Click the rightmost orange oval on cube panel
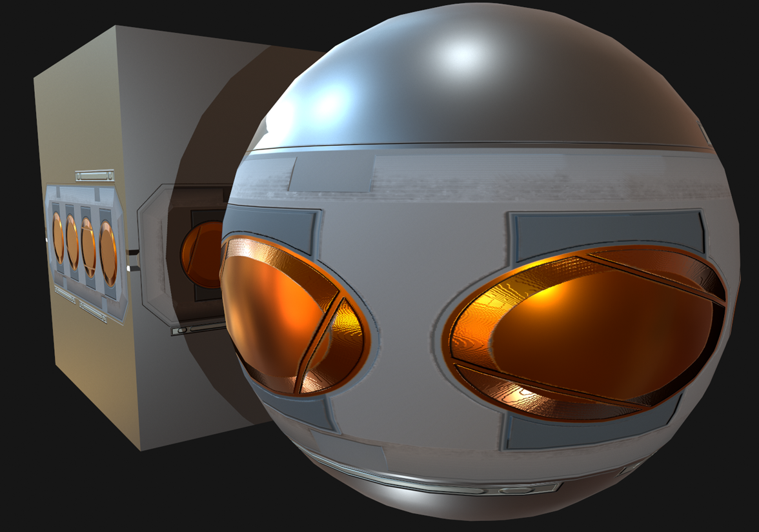The image size is (759, 532). [108, 253]
